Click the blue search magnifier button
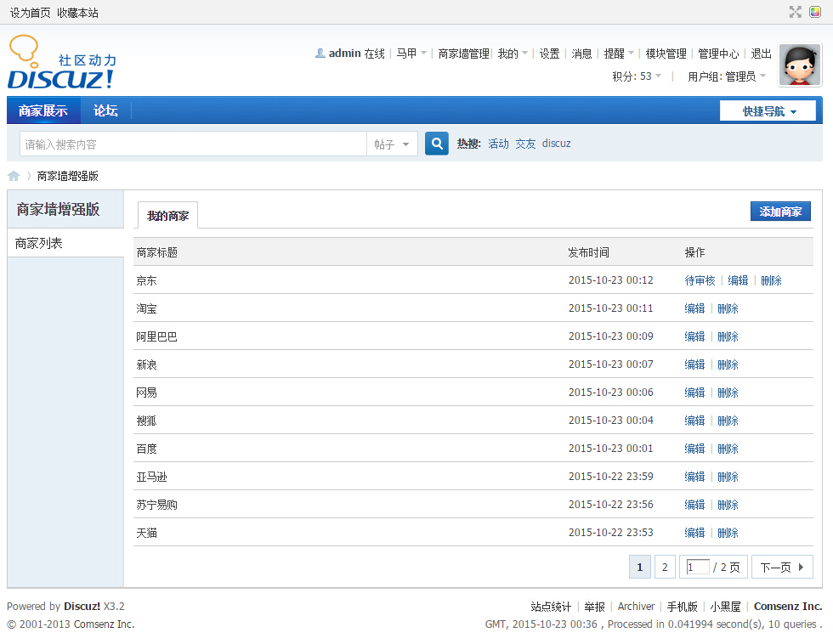The width and height of the screenshot is (833, 644). [437, 144]
